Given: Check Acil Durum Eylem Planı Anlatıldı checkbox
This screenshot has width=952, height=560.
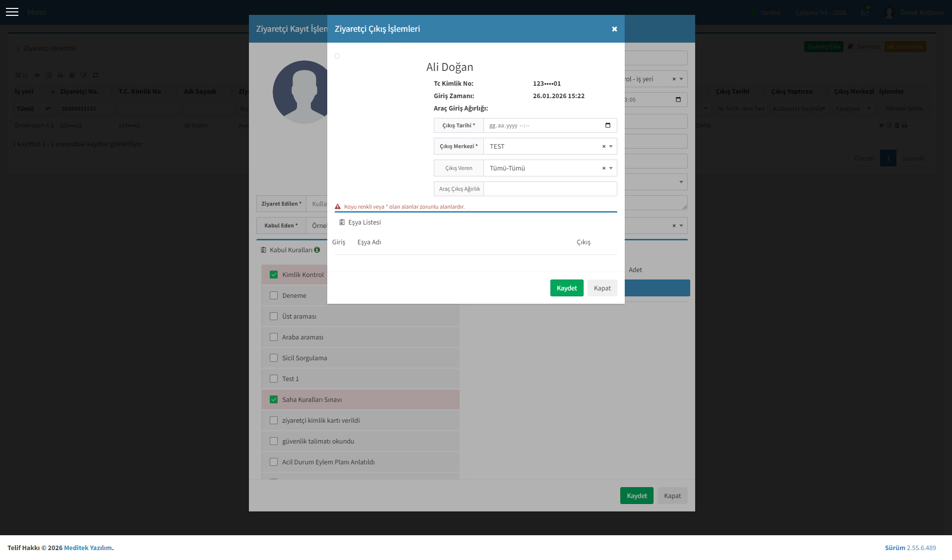Looking at the screenshot, I should point(274,462).
